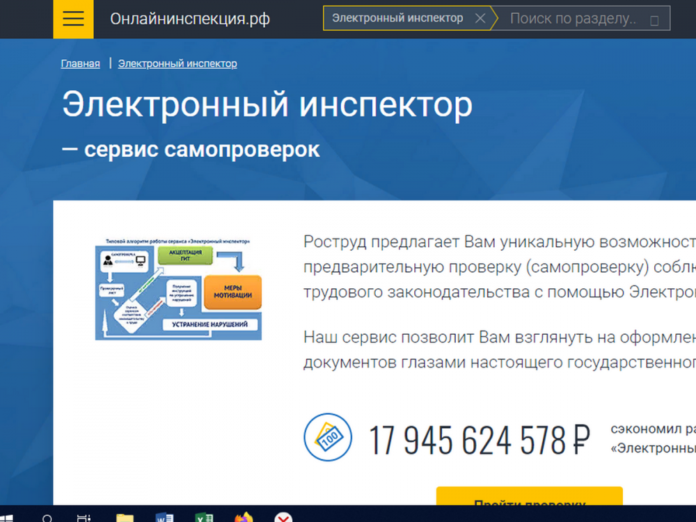
Task: Type in the Поиск по разделу field
Action: click(x=572, y=19)
